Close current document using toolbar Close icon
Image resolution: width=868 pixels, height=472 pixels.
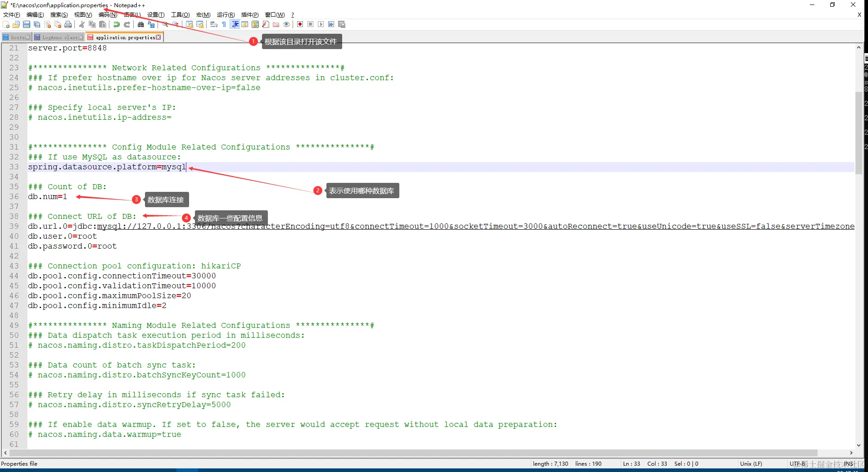point(47,24)
